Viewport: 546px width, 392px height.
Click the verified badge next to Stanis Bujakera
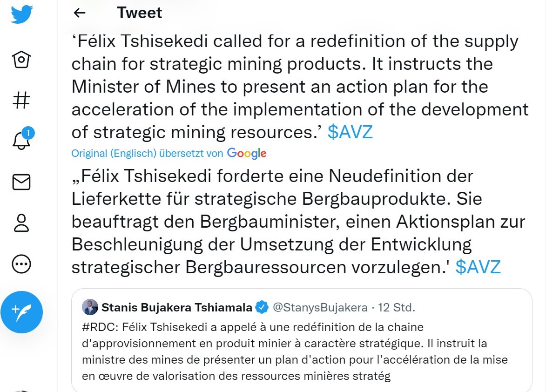click(x=261, y=306)
